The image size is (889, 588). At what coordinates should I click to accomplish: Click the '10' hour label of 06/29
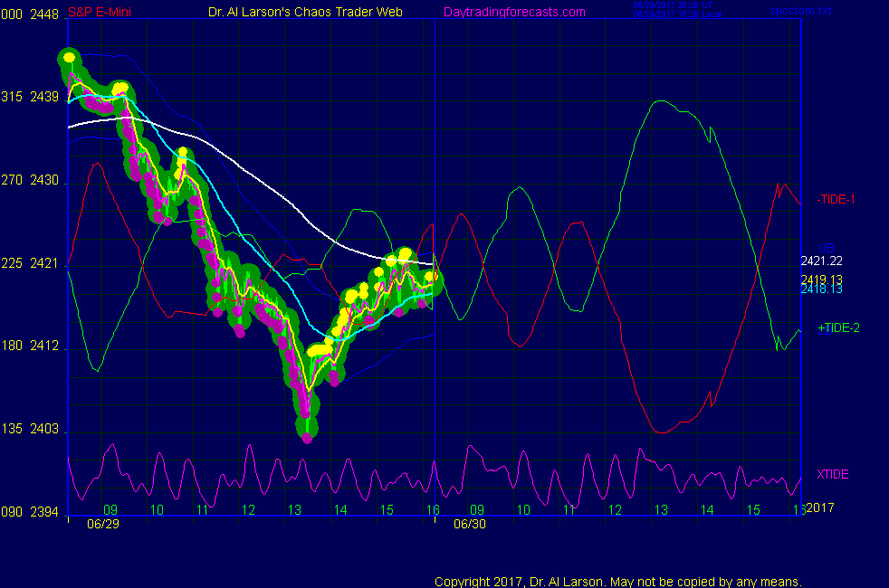(x=157, y=510)
